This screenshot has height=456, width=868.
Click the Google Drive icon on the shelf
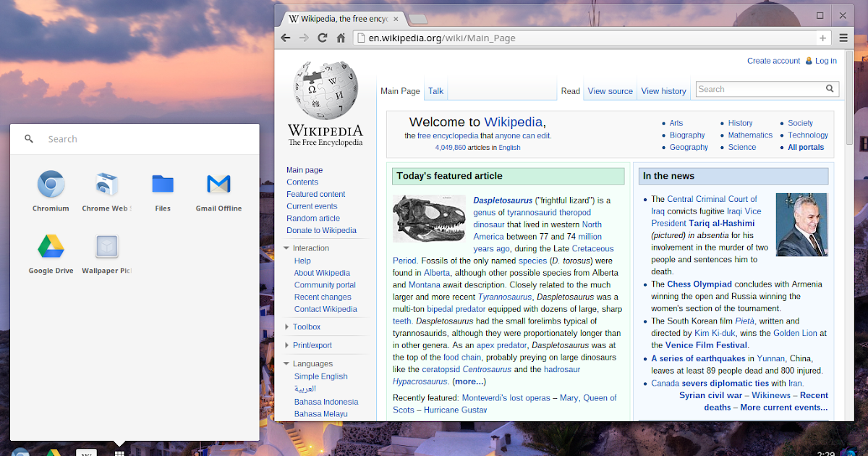click(52, 453)
